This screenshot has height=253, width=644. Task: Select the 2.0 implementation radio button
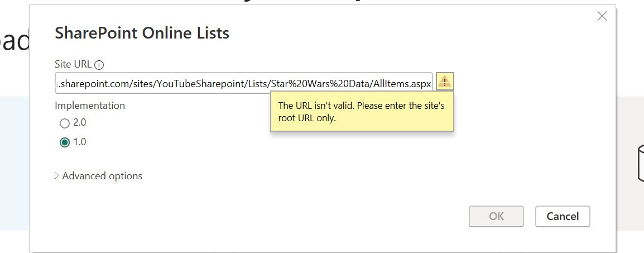pyautogui.click(x=65, y=123)
